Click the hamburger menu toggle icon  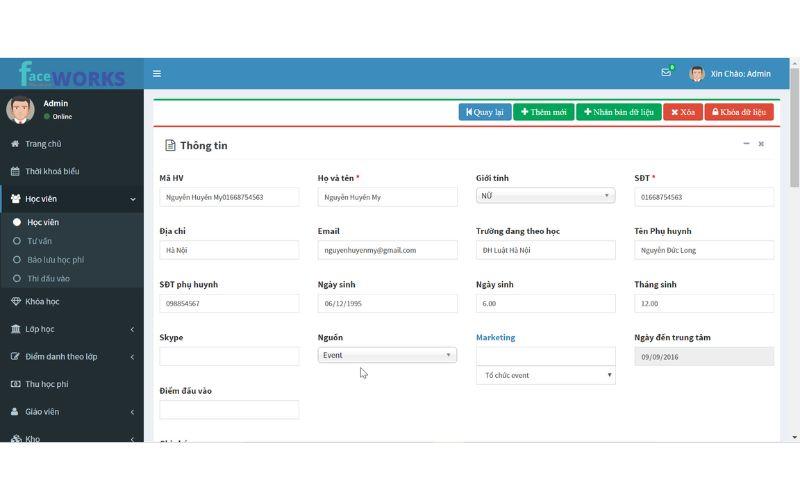(157, 74)
